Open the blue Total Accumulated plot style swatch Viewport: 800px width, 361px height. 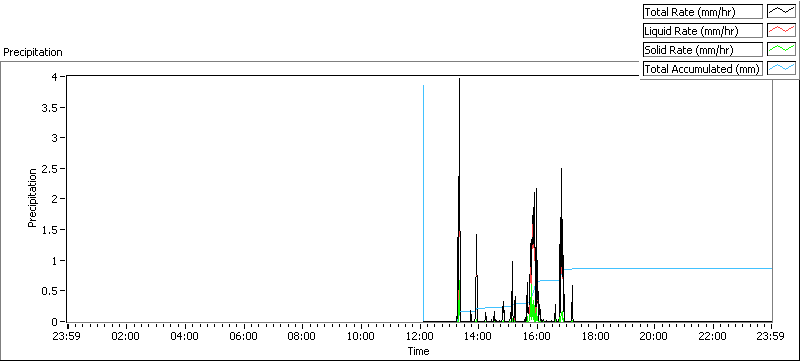(x=781, y=69)
